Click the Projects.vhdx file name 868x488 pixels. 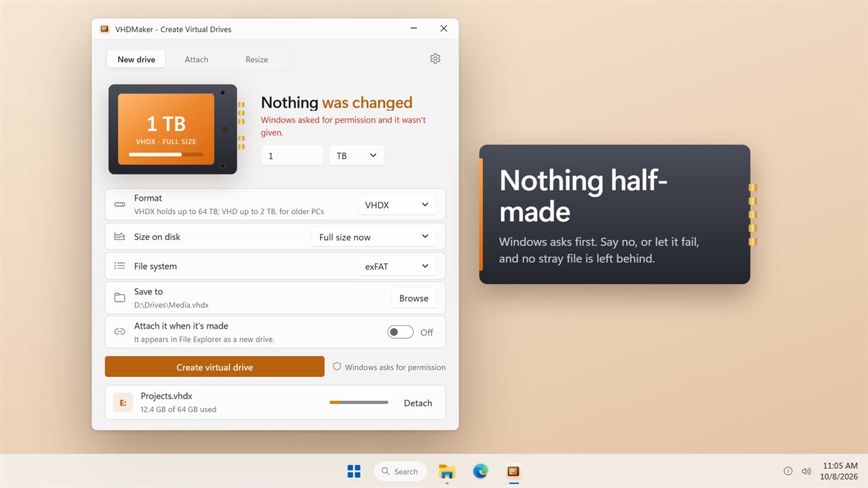pyautogui.click(x=167, y=396)
